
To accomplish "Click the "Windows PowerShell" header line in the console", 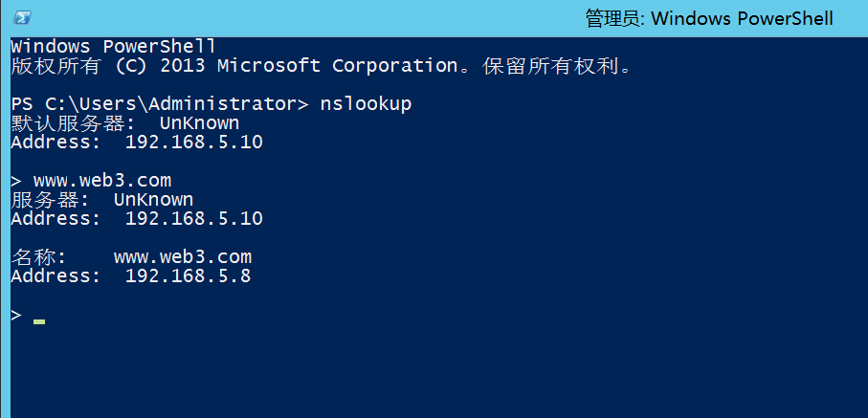I will tap(113, 47).
